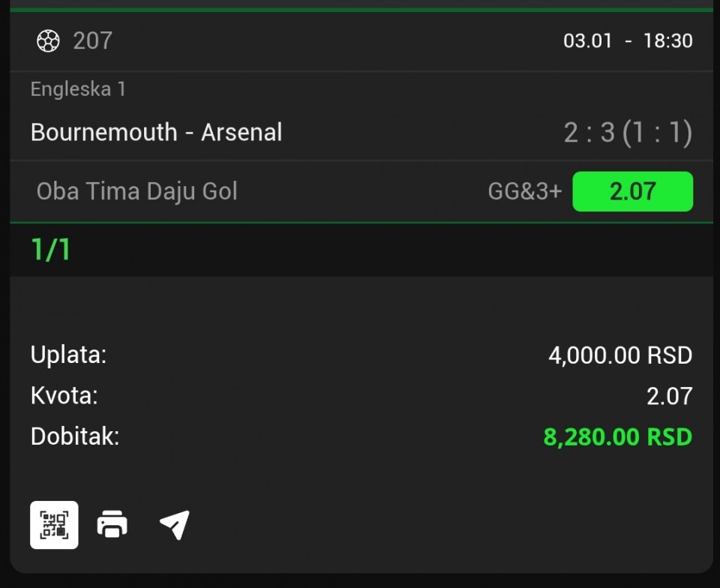Share ticket via paper plane icon

(174, 524)
